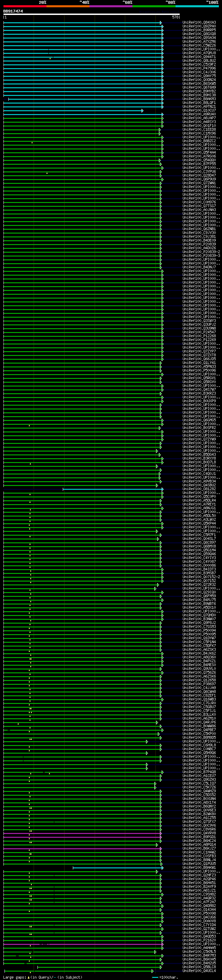Image resolution: width=222 pixels, height=980 pixels.
Task: Select hit label UniRef100_A3LW02
Action: point(199,520)
